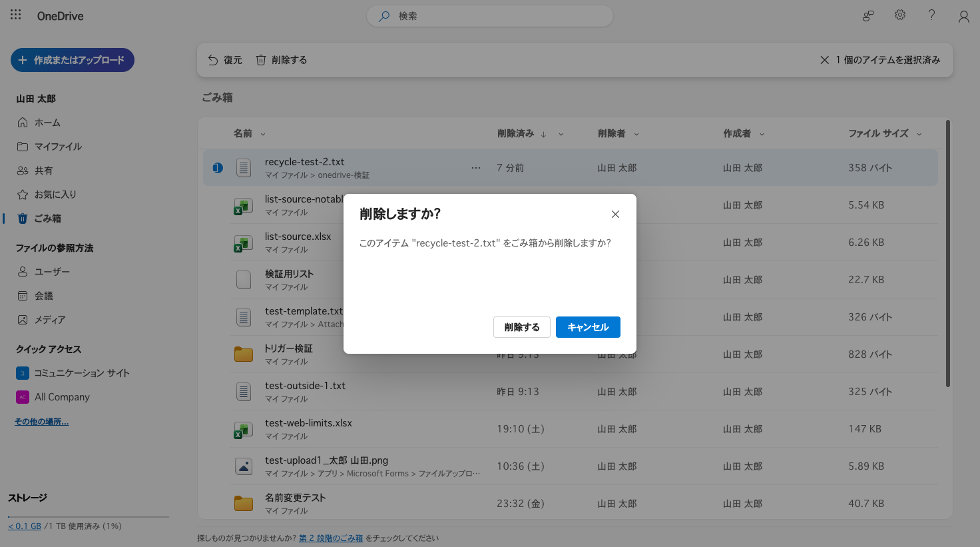The width and height of the screenshot is (980, 547).
Task: Open the account profile icon
Action: 963,17
